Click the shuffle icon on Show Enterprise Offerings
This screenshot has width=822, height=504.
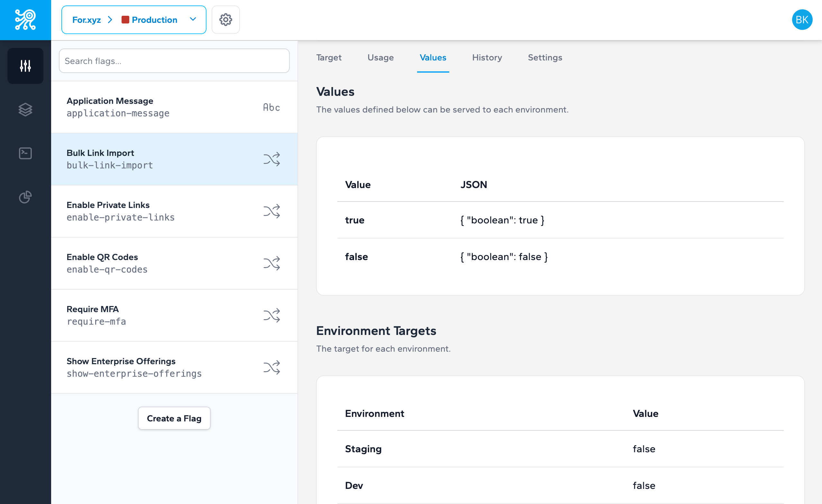pos(272,367)
